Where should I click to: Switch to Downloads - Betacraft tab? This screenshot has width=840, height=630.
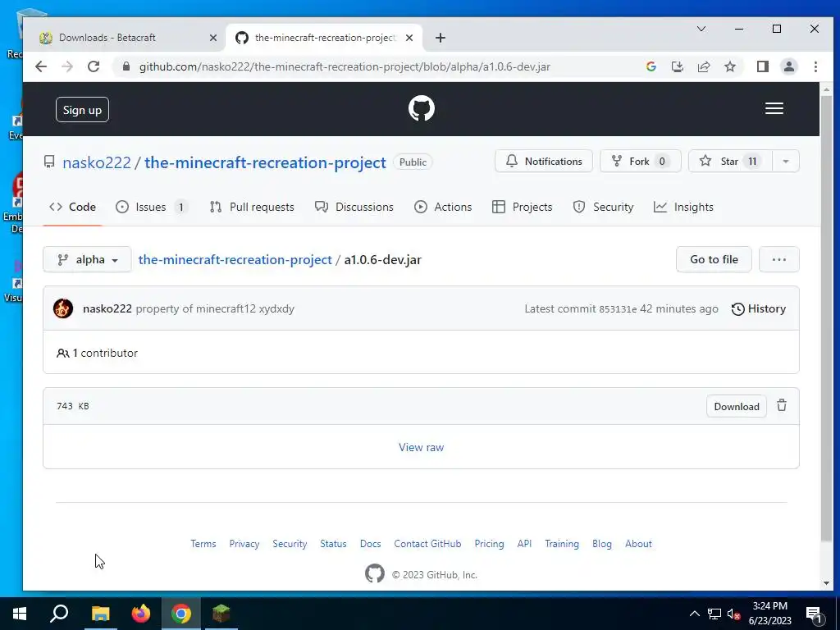point(123,38)
